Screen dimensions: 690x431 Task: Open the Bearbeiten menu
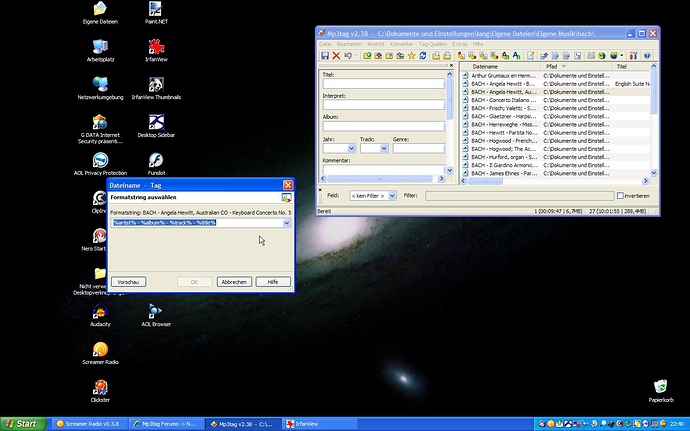[349, 44]
